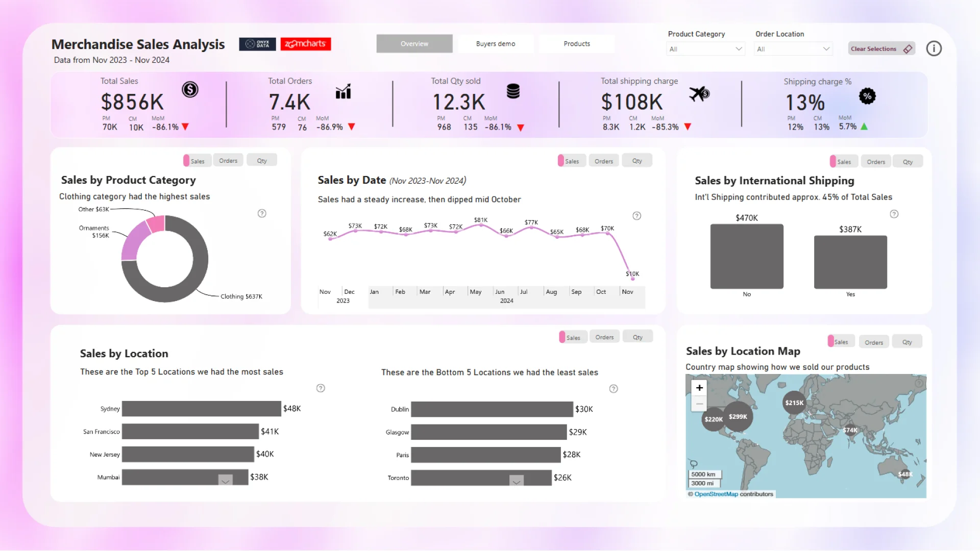Viewport: 980px width, 551px height.
Task: Click the $220K bubble on the map
Action: tap(714, 419)
